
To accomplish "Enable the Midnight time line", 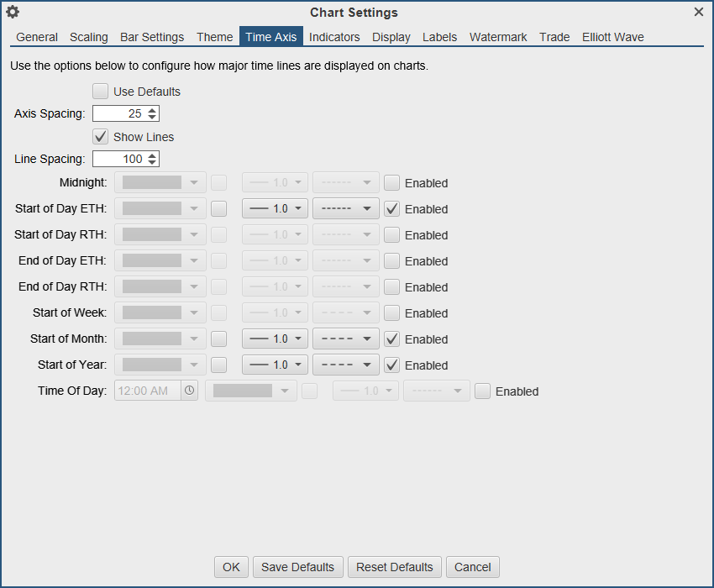I will (392, 182).
